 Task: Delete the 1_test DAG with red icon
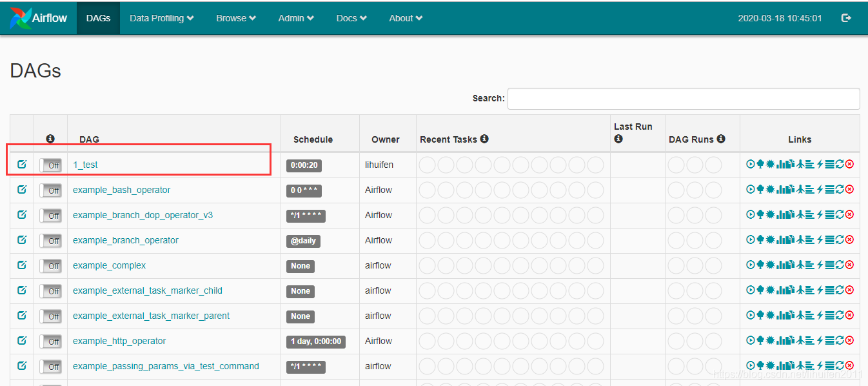coord(849,164)
